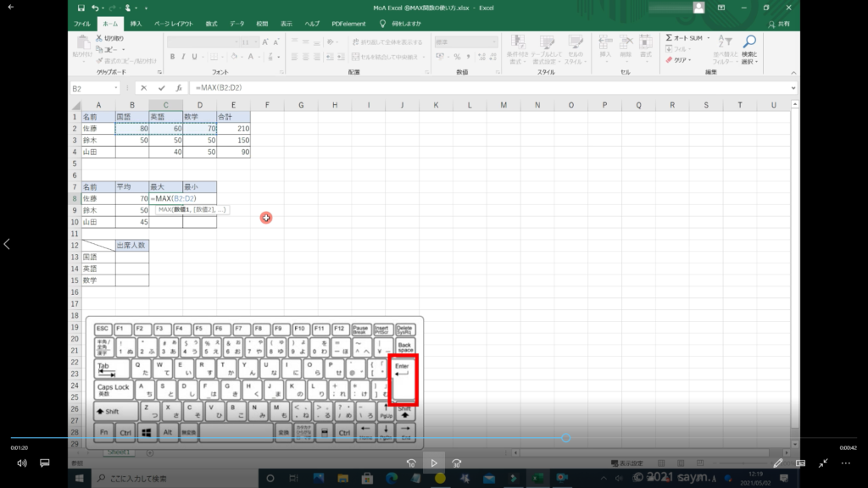Click the Find & Select magnifier icon
This screenshot has width=868, height=488.
[x=749, y=42]
